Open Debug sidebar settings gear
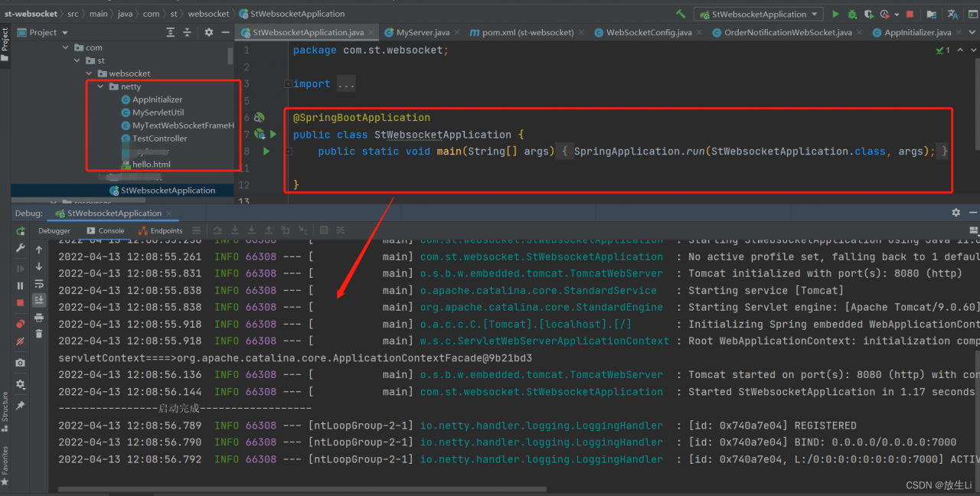The image size is (980, 496). [x=20, y=384]
